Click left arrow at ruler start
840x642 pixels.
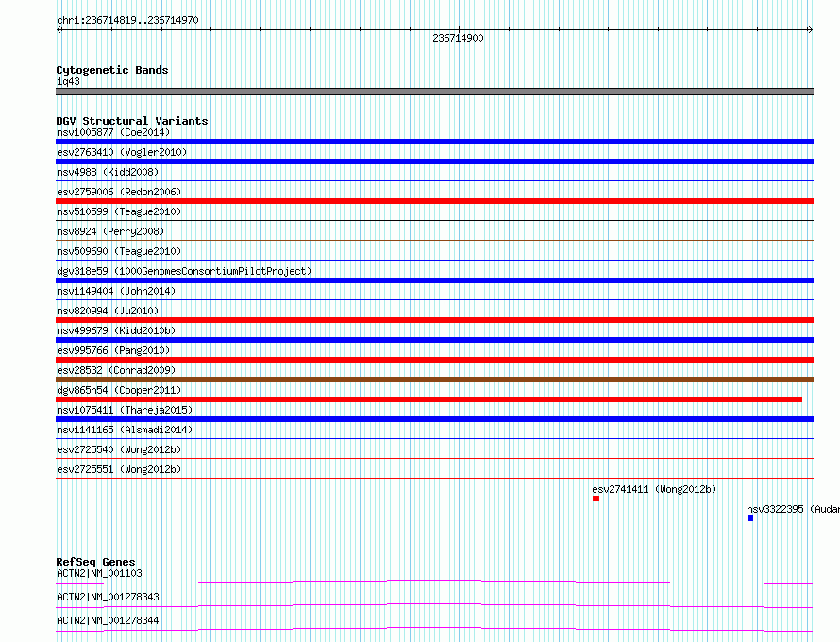(59, 30)
